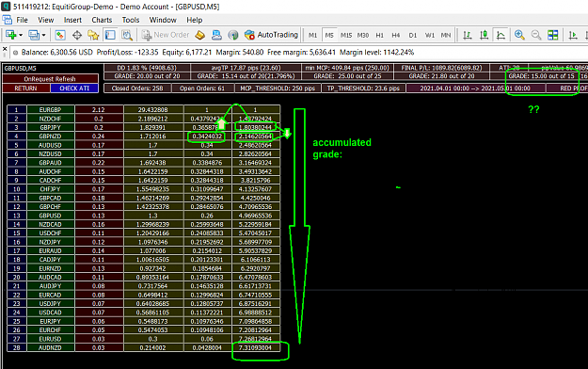Click the New Order button
This screenshot has height=369, width=588.
(x=166, y=35)
